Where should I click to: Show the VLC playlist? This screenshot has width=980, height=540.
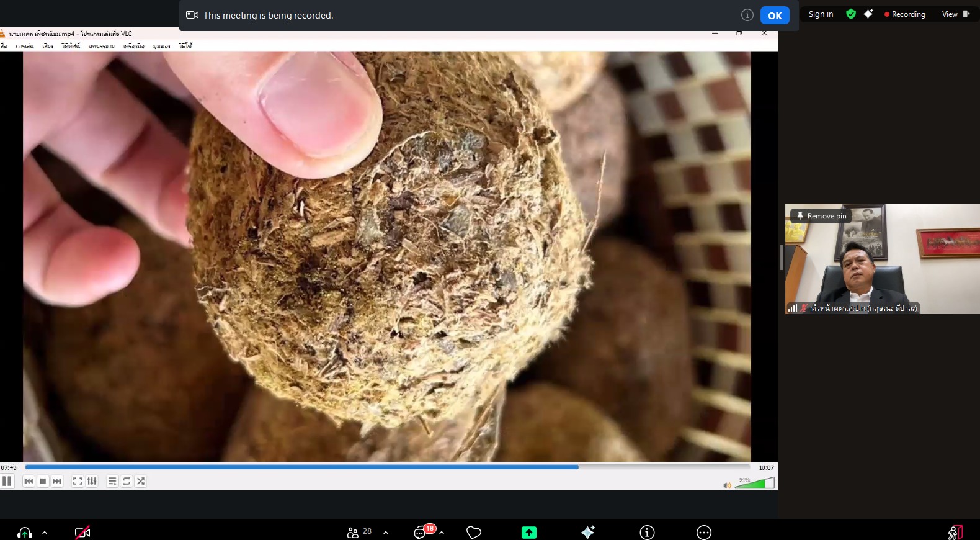click(112, 481)
